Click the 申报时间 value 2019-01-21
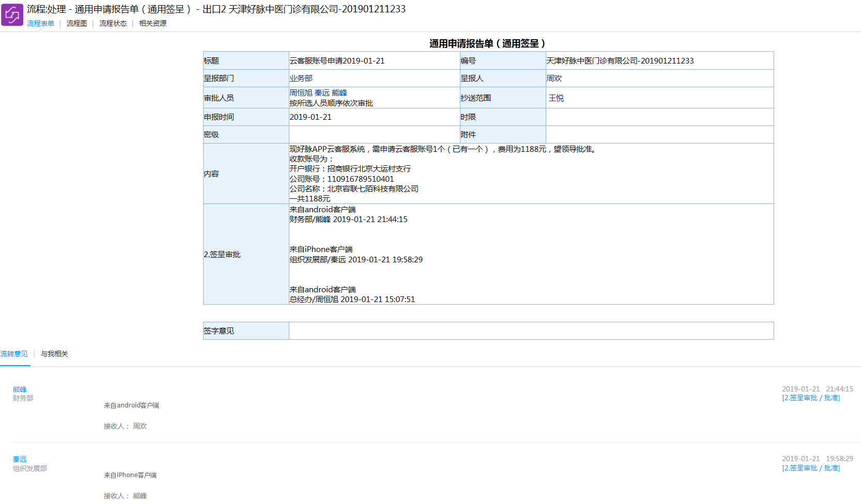Screen dimensions: 861x504 [x=311, y=117]
